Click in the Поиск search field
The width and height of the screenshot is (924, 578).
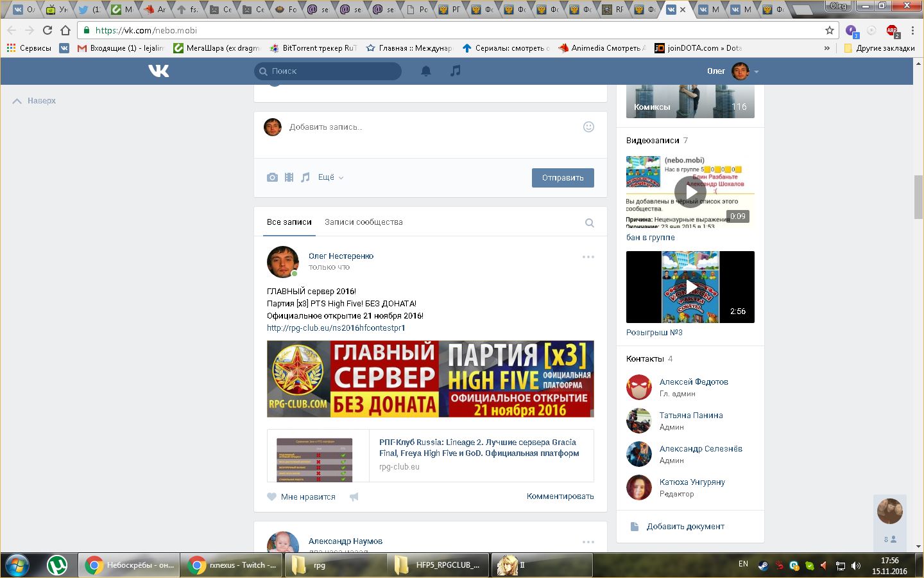328,71
